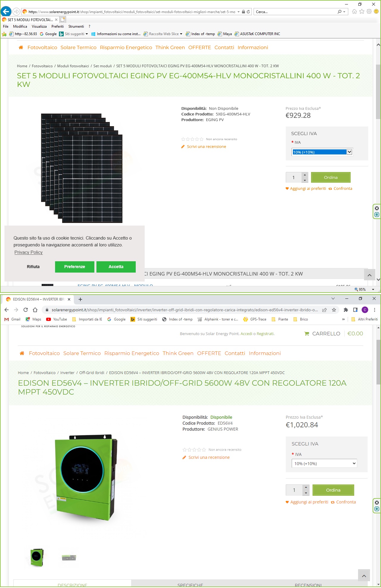
Task: Open new tab in Chrome with plus icon
Action: 80,299
